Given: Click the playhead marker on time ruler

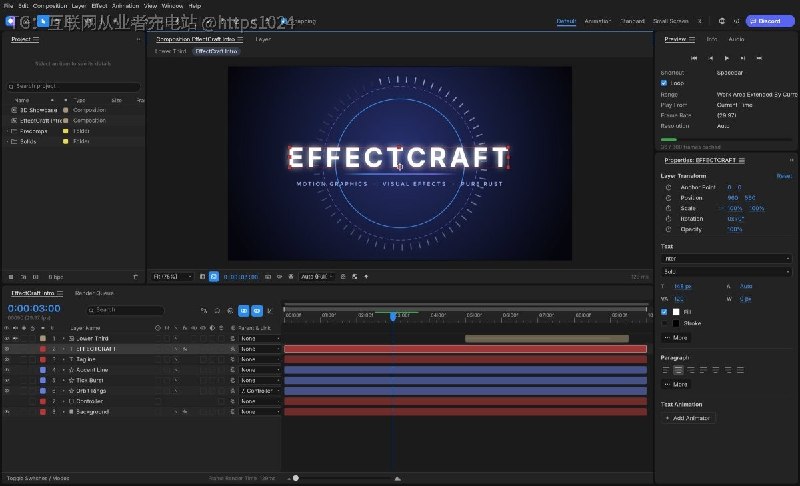Looking at the screenshot, I should click(393, 316).
